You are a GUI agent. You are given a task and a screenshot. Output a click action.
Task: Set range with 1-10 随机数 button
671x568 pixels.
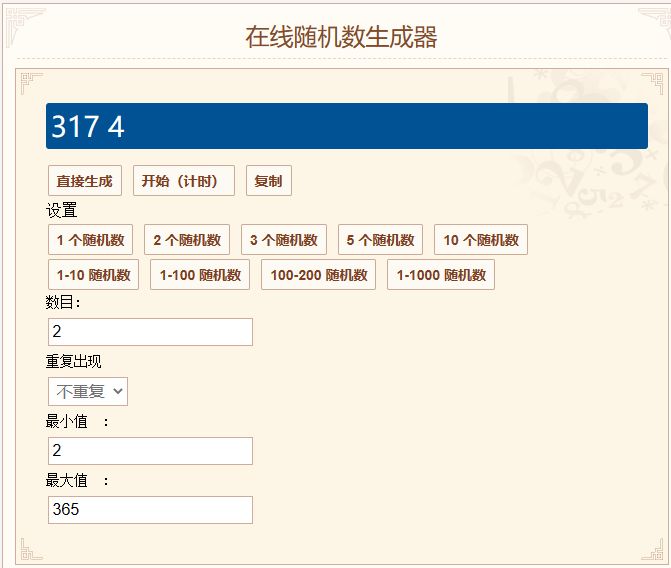[x=93, y=275]
